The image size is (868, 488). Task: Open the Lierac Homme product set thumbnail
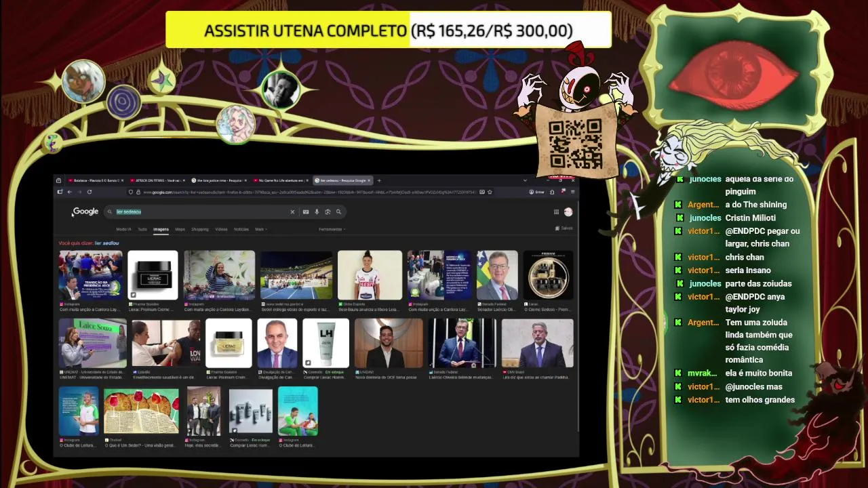(251, 411)
